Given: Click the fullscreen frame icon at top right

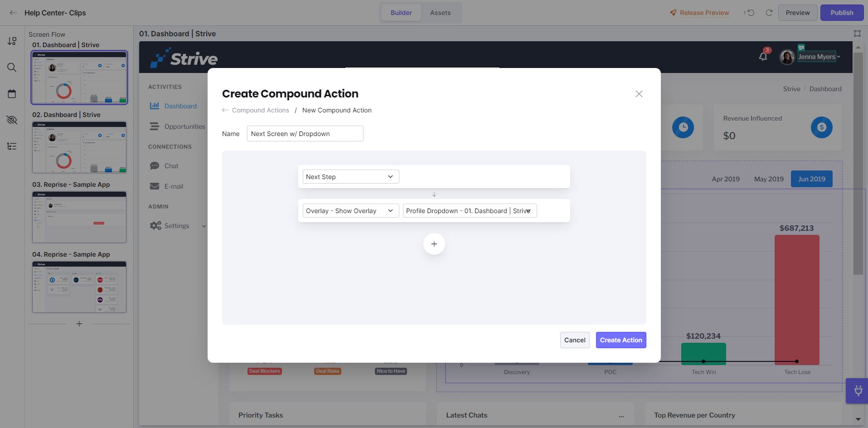Looking at the screenshot, I should pyautogui.click(x=857, y=34).
